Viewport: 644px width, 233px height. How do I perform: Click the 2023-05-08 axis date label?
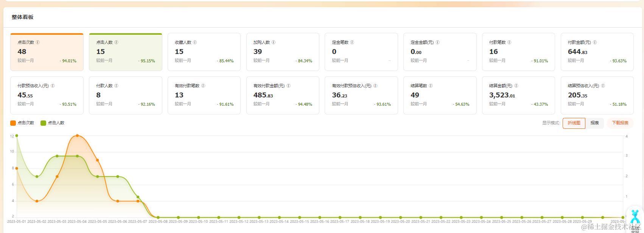[x=158, y=222]
